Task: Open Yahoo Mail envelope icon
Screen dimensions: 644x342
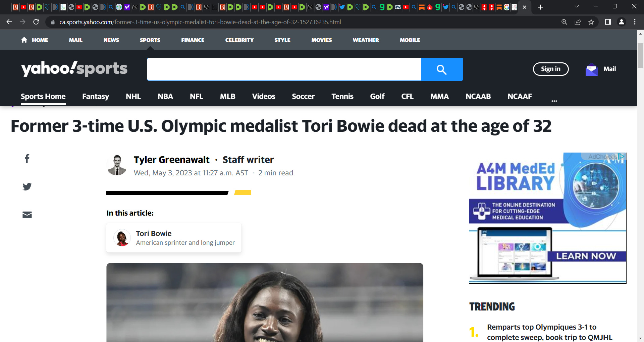Action: pos(591,69)
